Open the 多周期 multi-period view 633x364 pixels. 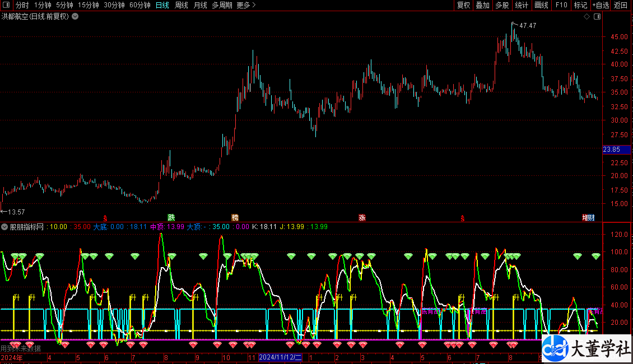tap(222, 5)
